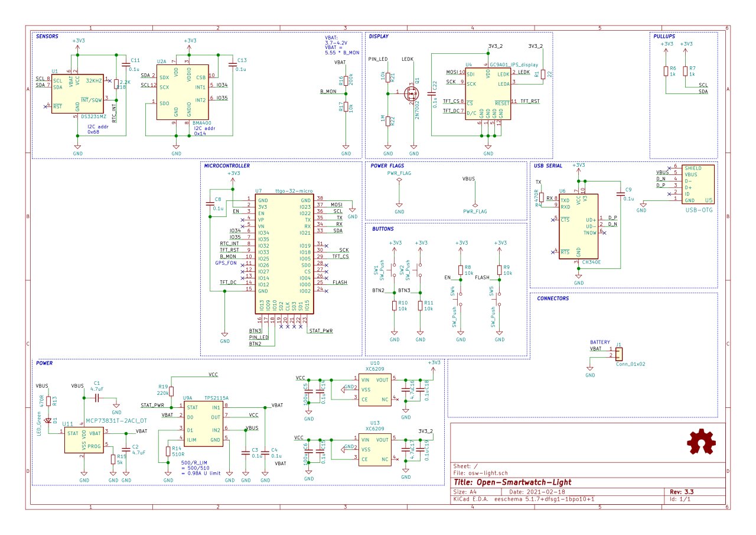Image resolution: width=756 pixels, height=535 pixels.
Task: Select capacitor C11 in SENSORS section
Action: point(125,64)
